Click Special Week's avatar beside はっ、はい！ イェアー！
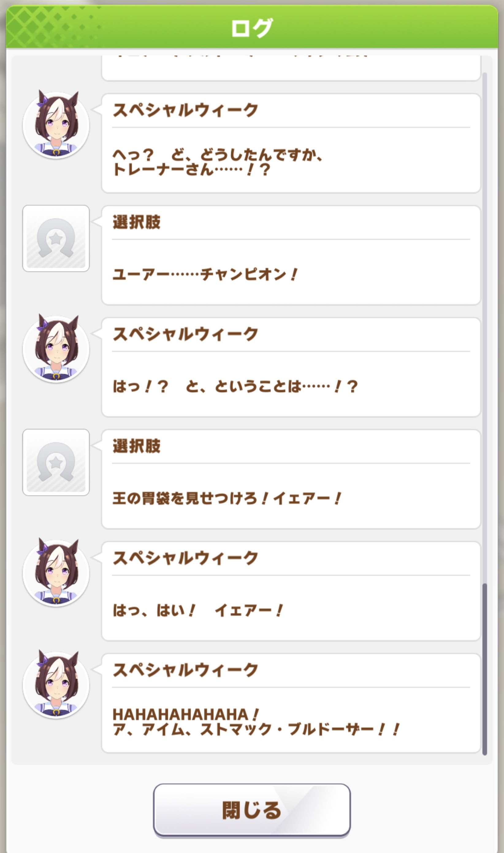Image resolution: width=504 pixels, height=853 pixels. coord(56,573)
